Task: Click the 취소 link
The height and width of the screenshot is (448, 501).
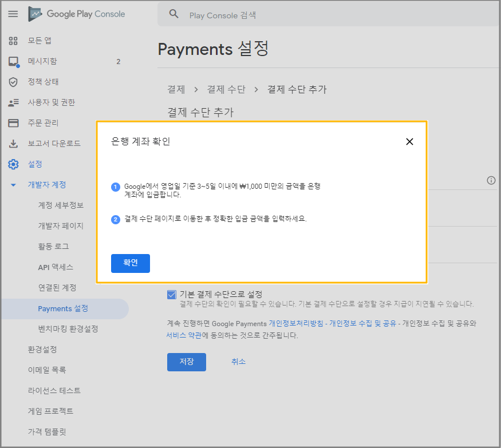Action: 238,362
